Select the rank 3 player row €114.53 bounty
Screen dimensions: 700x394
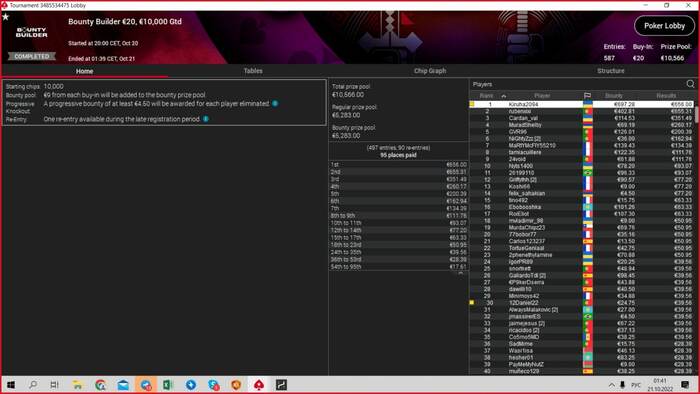coord(581,118)
